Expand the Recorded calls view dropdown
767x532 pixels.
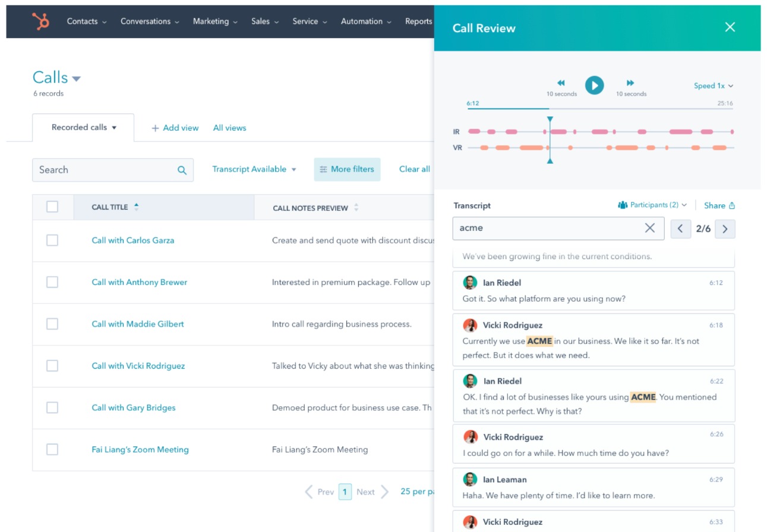click(x=114, y=128)
